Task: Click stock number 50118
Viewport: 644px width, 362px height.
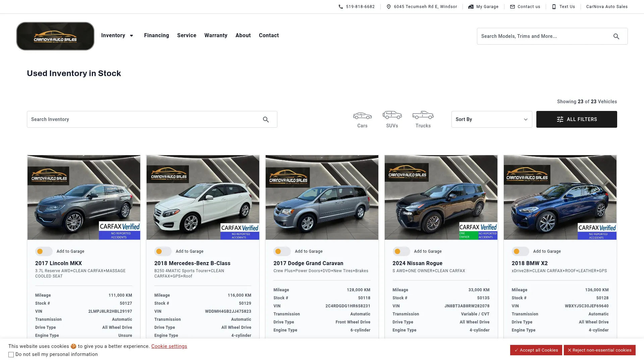Action: click(x=364, y=298)
